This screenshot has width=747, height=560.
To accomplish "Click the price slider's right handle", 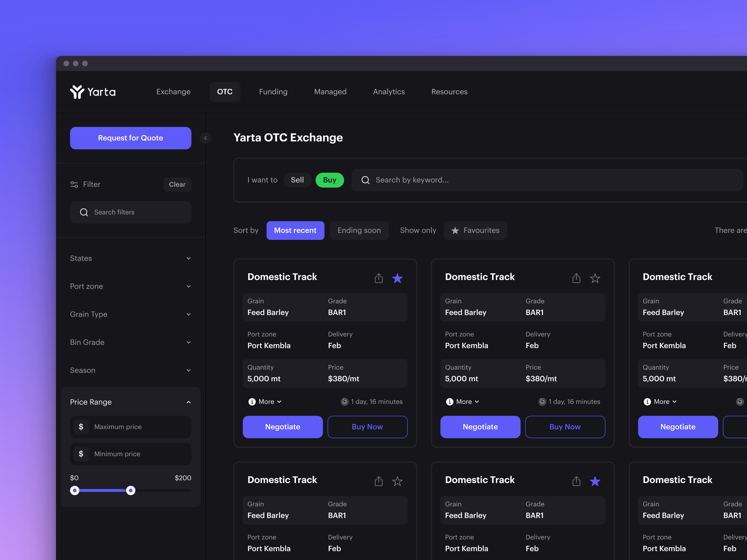I will [x=131, y=490].
